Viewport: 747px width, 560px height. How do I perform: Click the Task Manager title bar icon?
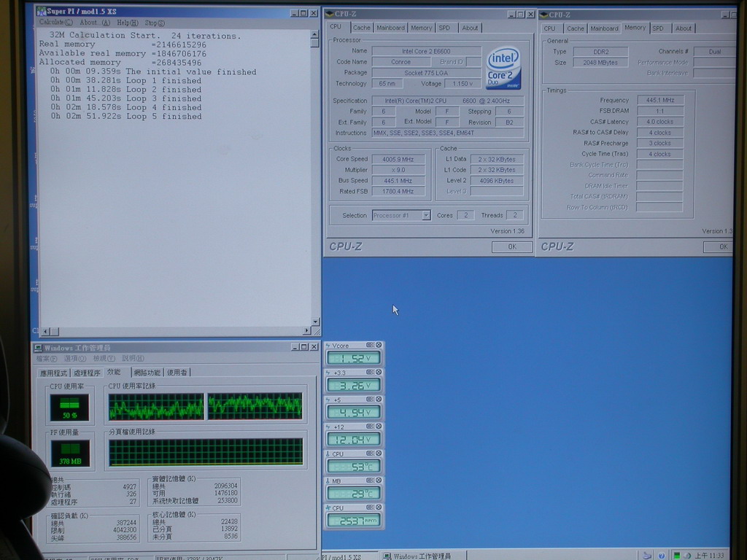click(39, 348)
